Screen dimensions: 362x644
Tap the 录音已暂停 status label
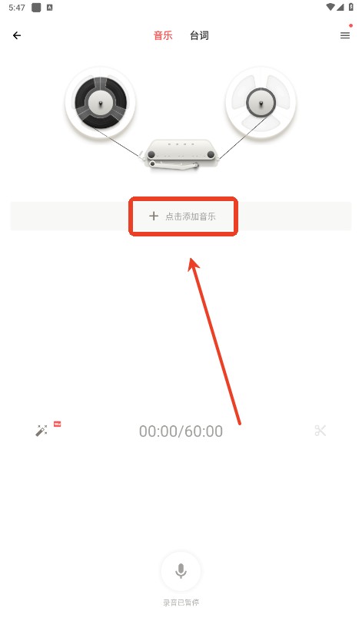(181, 603)
